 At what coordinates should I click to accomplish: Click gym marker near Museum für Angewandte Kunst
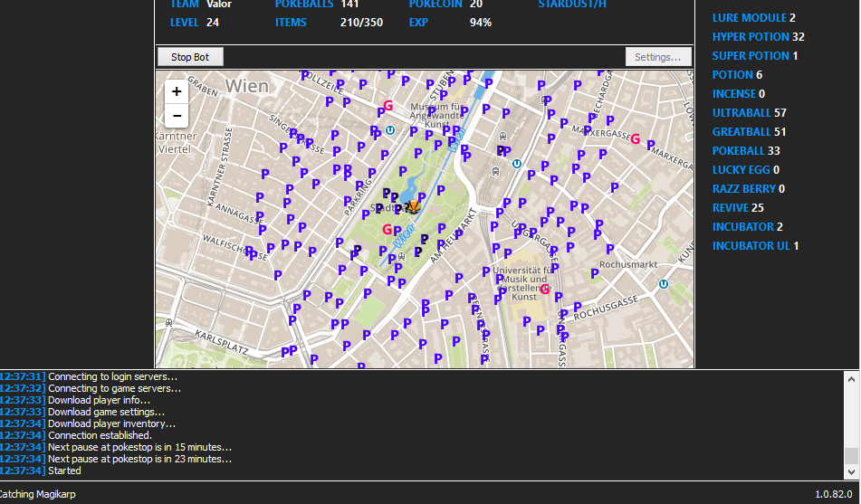[x=388, y=106]
